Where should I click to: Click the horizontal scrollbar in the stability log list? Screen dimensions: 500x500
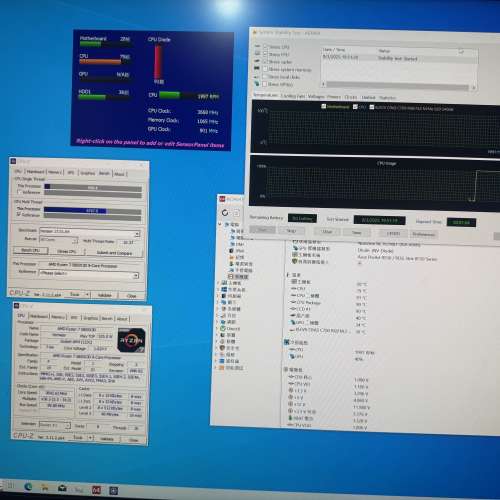398,86
